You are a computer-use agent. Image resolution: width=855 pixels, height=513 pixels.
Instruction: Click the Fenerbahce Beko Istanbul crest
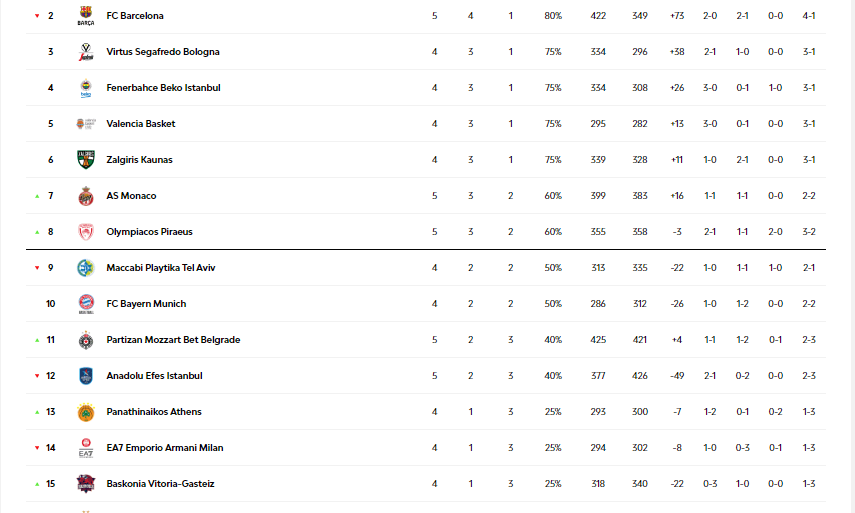[85, 88]
